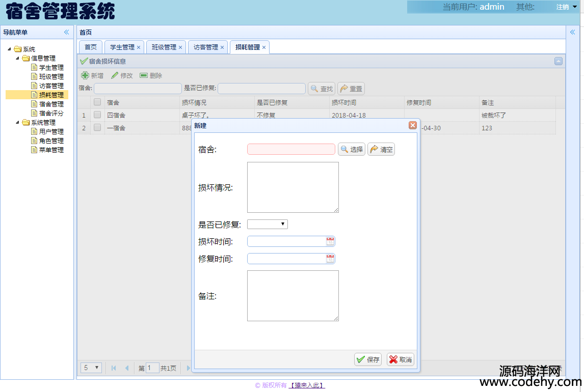Image resolution: width=584 pixels, height=392 pixels.
Task: Close the 学生管理 tab
Action: click(139, 47)
